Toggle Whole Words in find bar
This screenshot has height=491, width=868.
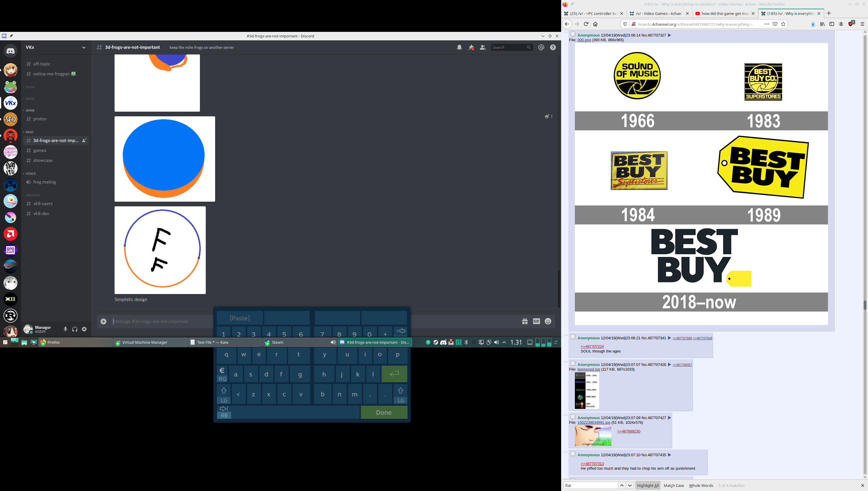click(701, 486)
